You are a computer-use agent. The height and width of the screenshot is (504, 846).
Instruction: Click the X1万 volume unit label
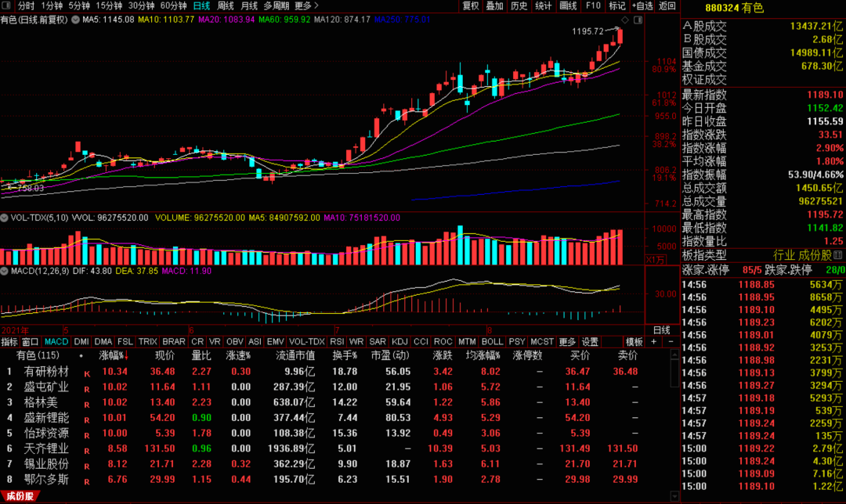tap(655, 260)
